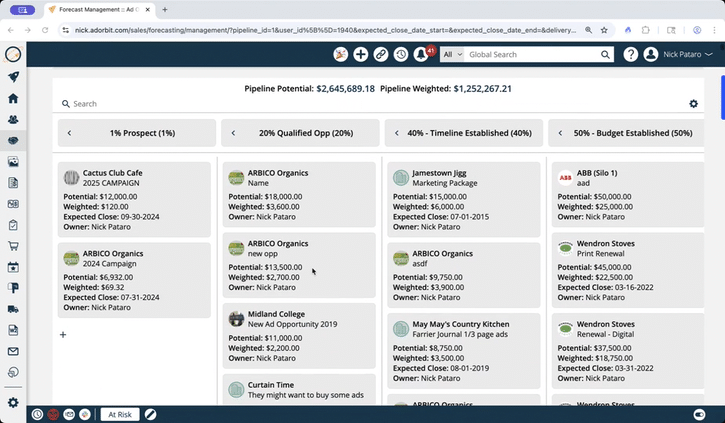
Task: Click the red round icon in bottom bar
Action: 53,415
